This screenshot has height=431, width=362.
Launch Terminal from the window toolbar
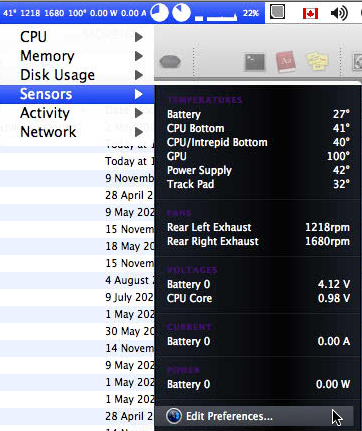(x=255, y=62)
